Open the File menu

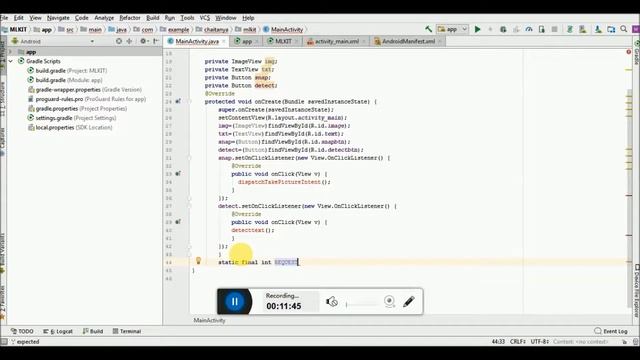pos(4,18)
